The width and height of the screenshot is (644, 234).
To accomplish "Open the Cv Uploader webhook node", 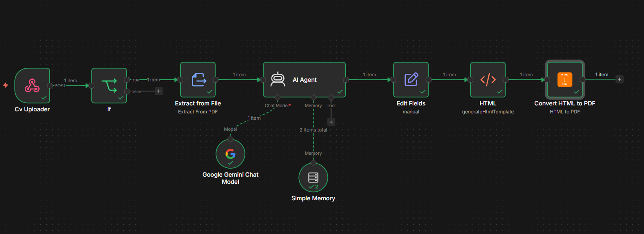I will point(32,86).
